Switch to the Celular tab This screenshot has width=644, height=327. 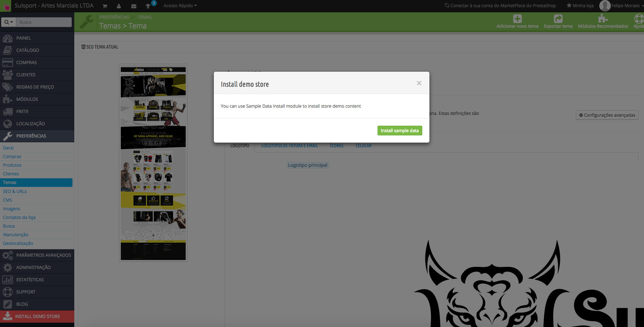coord(363,146)
